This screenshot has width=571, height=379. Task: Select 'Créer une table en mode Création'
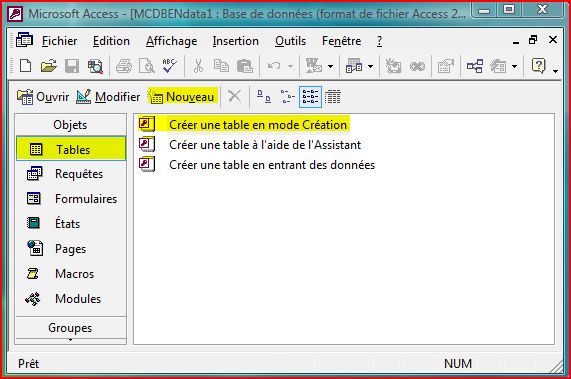tap(243, 125)
